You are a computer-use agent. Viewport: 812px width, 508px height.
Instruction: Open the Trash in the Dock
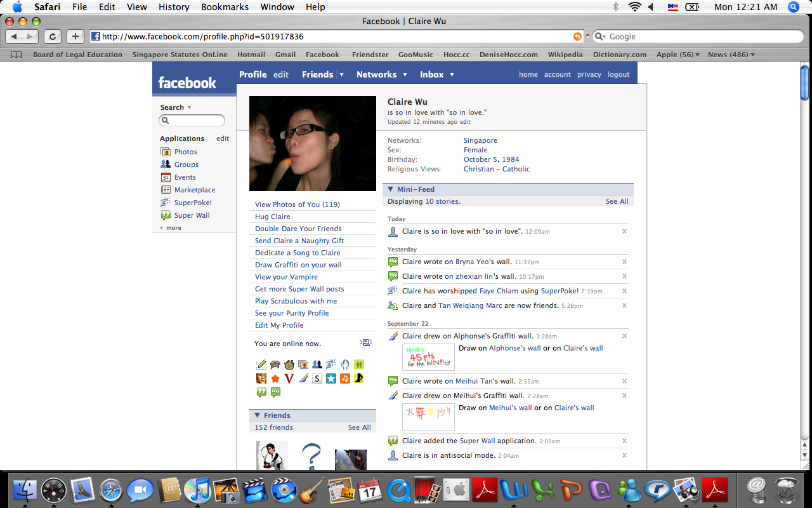pyautogui.click(x=787, y=490)
